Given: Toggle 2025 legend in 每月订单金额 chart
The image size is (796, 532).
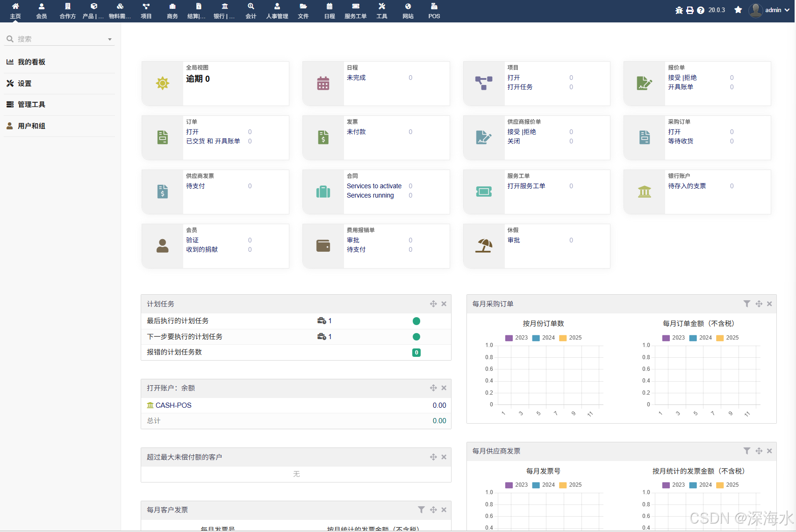Looking at the screenshot, I should (x=728, y=338).
